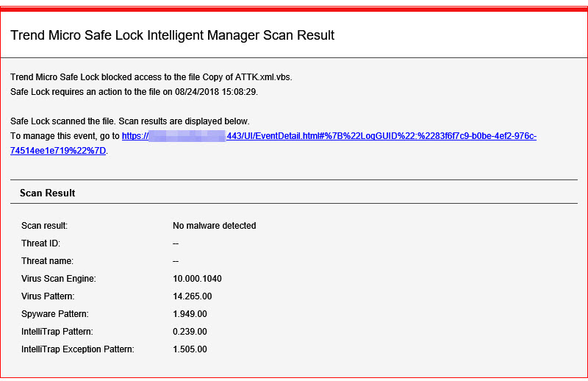The width and height of the screenshot is (588, 381).
Task: Click the Scan Result page title heading
Action: [x=172, y=35]
